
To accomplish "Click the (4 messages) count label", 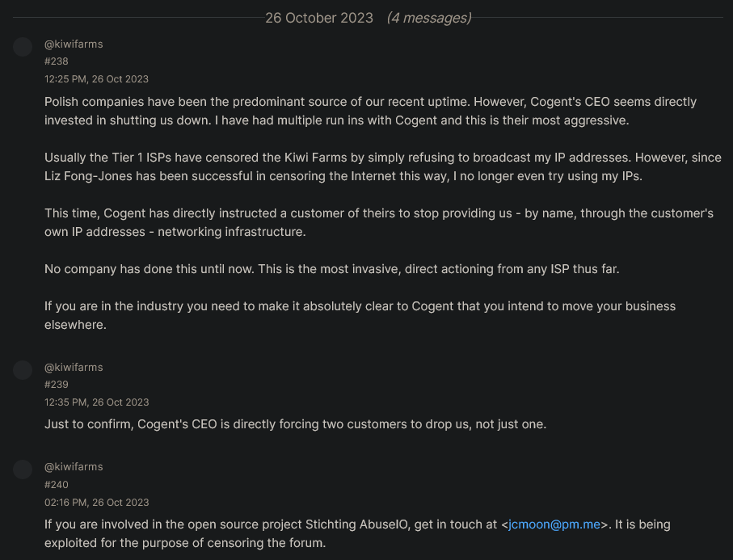I will tap(429, 18).
